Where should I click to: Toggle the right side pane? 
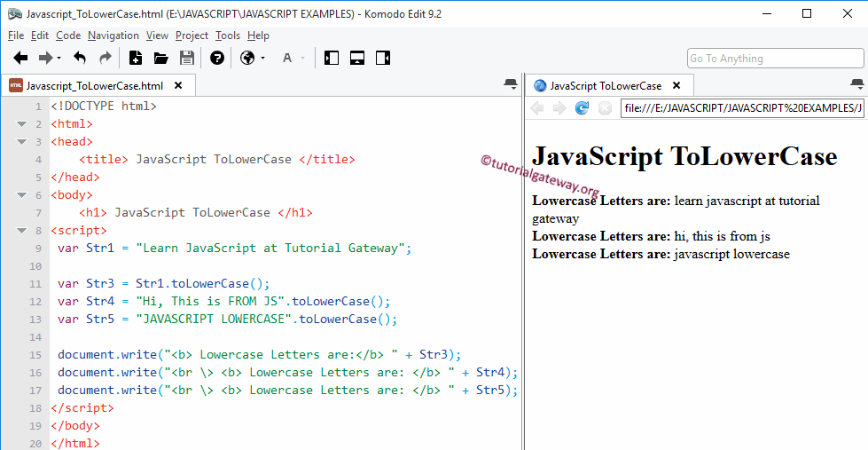pos(383,59)
